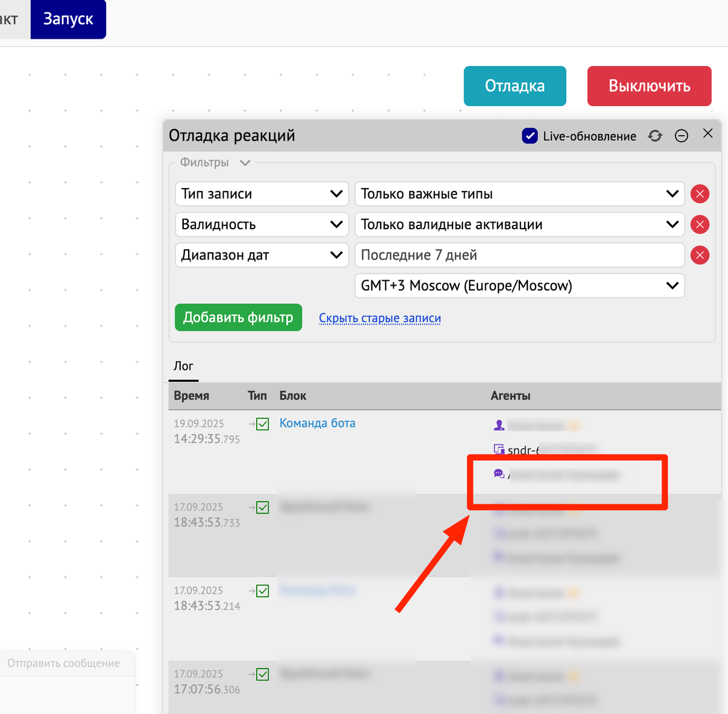Click green checkmark type icon at 14:29:35
This screenshot has height=714, width=728.
(x=262, y=424)
